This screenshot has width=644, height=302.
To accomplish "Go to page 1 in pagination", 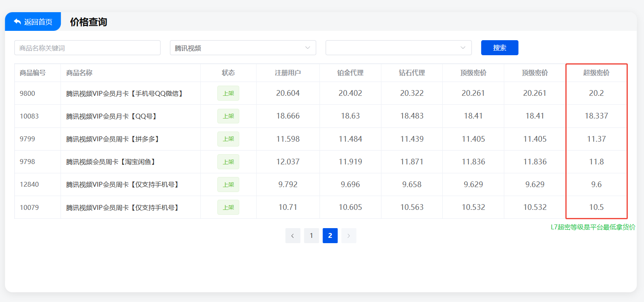I will (x=311, y=236).
